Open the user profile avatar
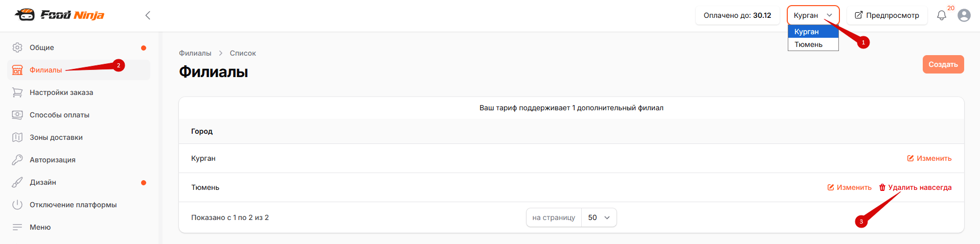980x244 pixels. [x=964, y=15]
